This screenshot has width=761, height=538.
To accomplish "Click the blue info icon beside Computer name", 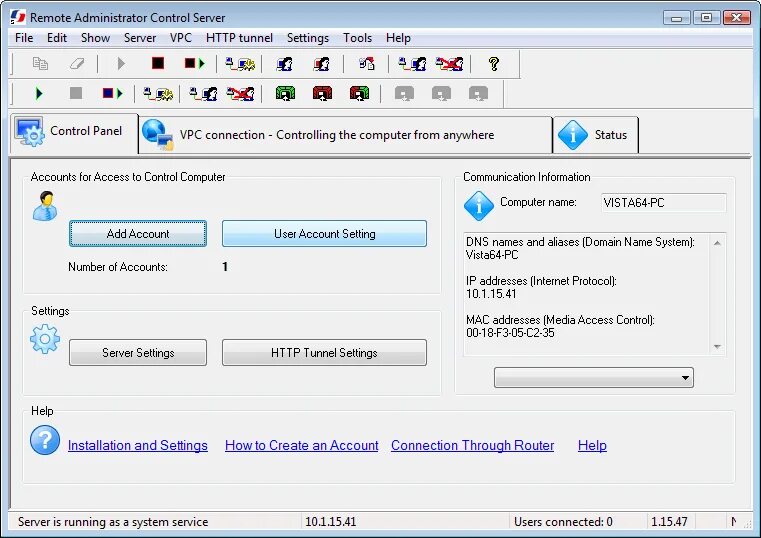I will pos(479,206).
